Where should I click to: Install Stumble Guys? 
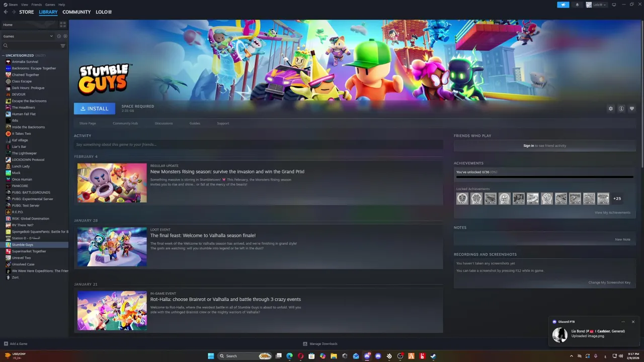[95, 109]
